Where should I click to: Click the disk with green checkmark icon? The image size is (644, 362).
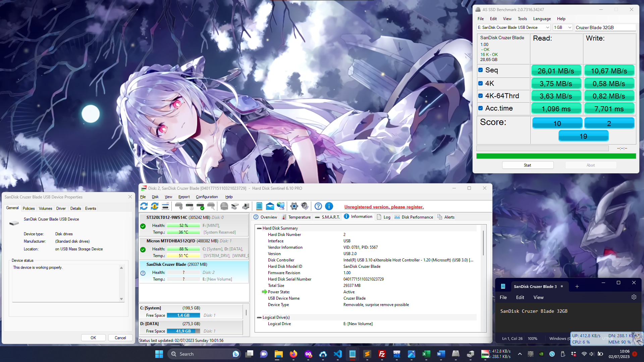pos(200,206)
